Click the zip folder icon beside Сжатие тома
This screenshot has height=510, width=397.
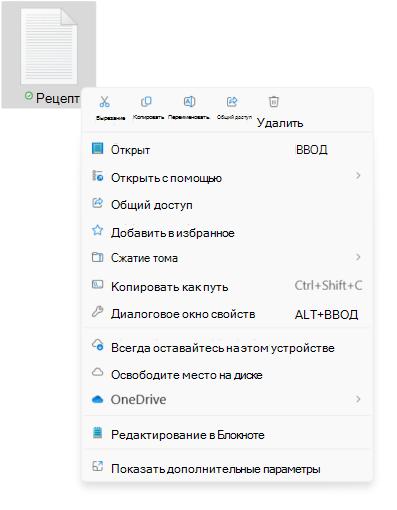[97, 257]
